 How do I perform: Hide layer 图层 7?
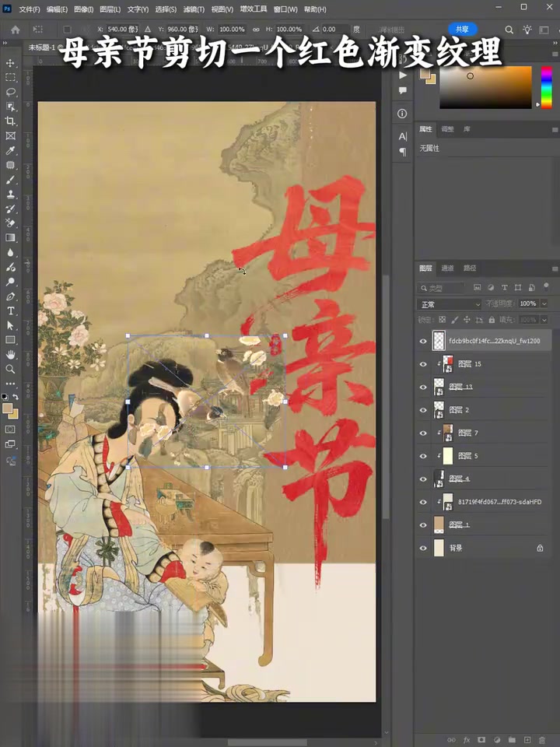pos(423,433)
